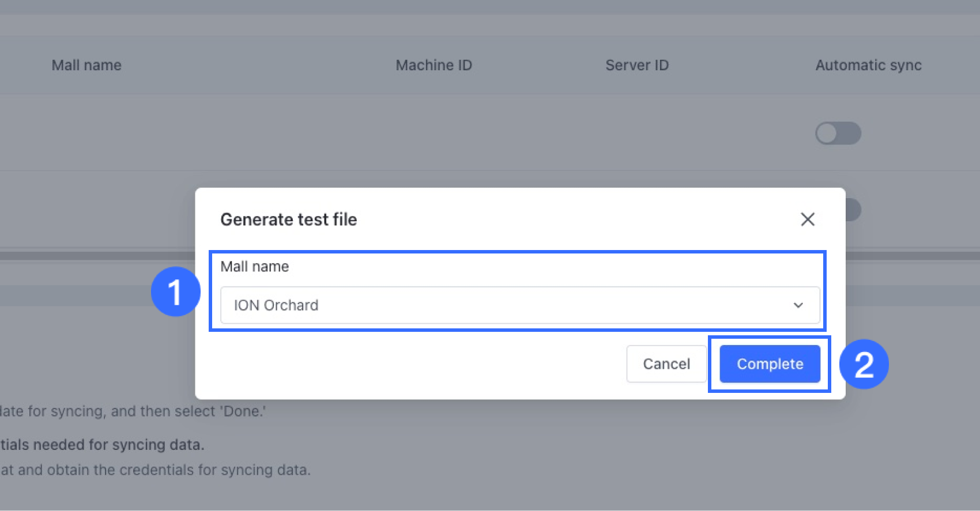Click the Cancel button
Viewport: 980px width, 511px height.
tap(666, 364)
